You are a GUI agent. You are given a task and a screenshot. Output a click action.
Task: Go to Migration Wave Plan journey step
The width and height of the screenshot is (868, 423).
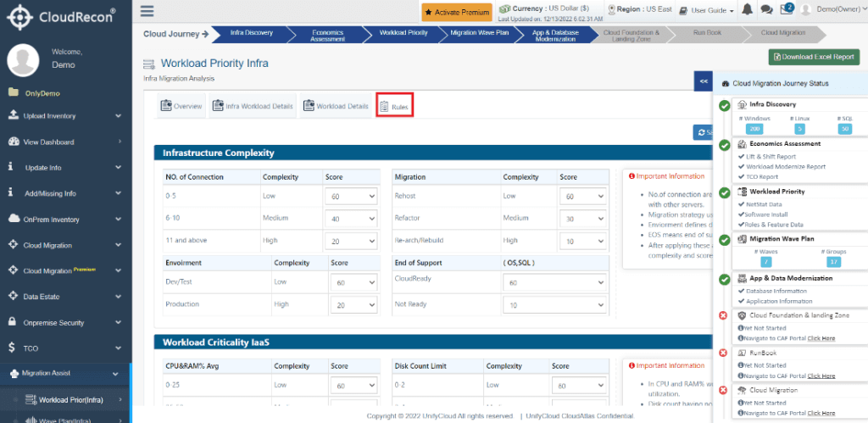(478, 33)
